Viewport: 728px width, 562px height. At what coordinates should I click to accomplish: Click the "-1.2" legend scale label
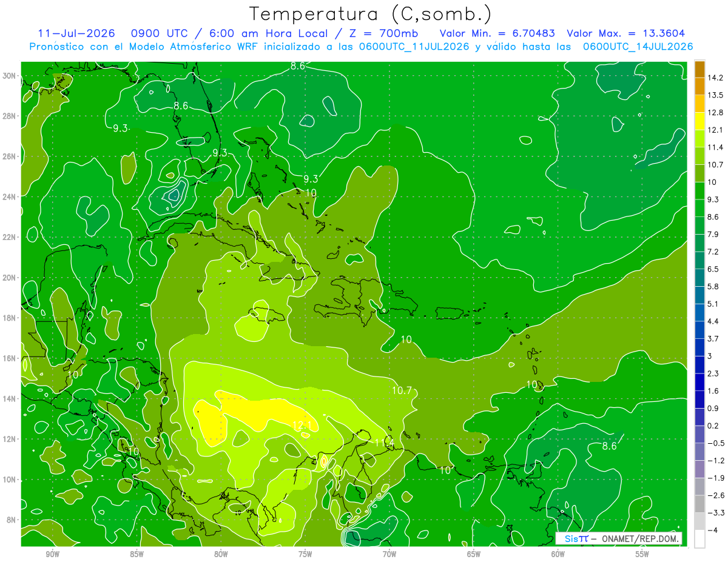(715, 461)
